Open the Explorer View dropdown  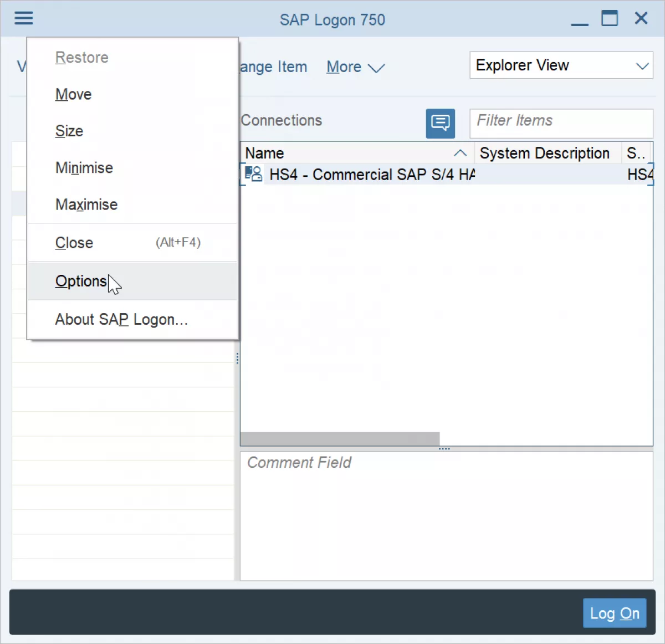pos(561,65)
